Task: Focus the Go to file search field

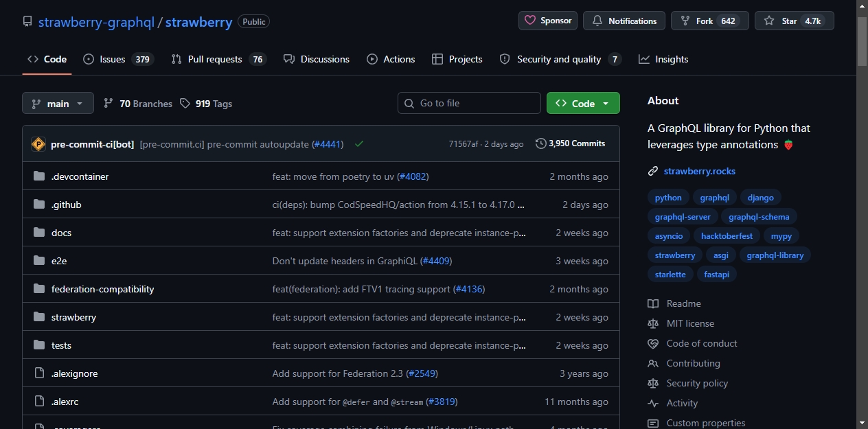Action: [469, 103]
